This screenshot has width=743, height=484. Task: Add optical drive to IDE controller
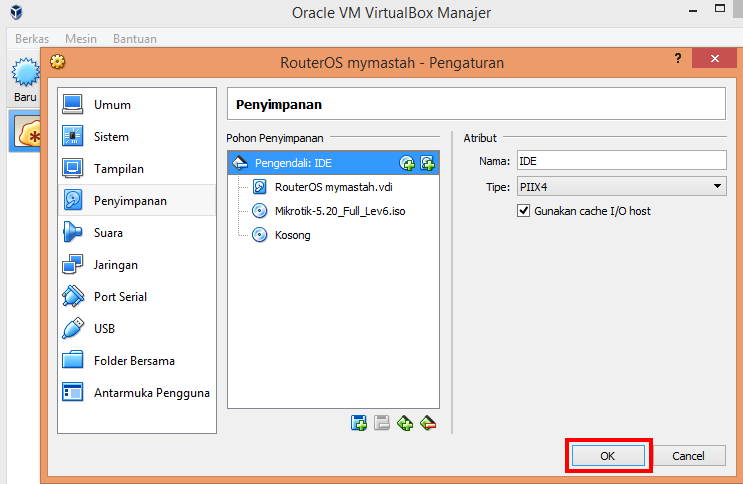click(407, 163)
